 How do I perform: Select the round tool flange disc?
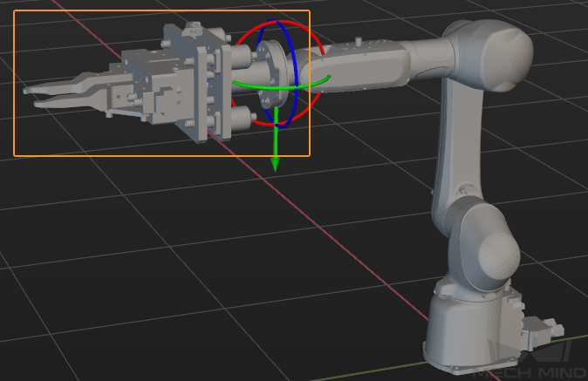tap(272, 77)
